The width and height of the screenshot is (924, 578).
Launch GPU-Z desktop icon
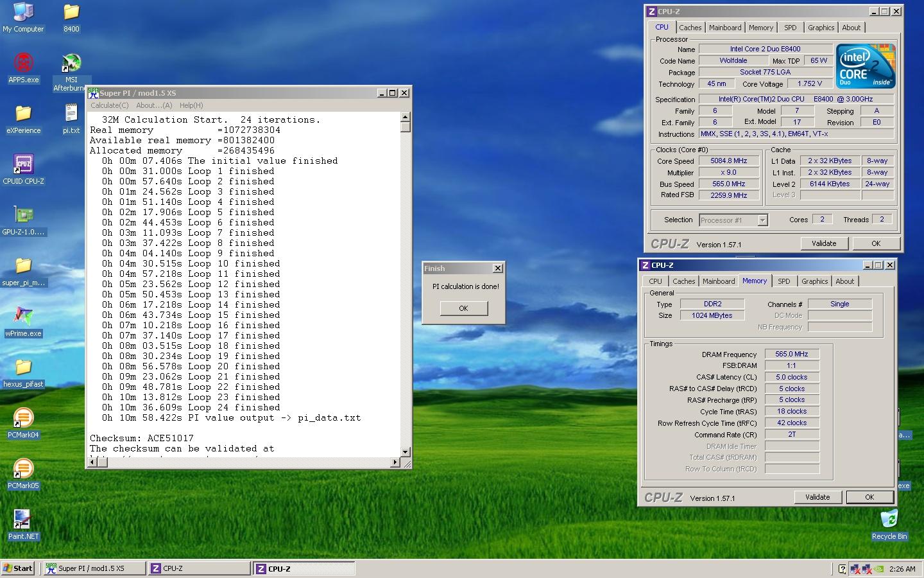click(x=23, y=220)
